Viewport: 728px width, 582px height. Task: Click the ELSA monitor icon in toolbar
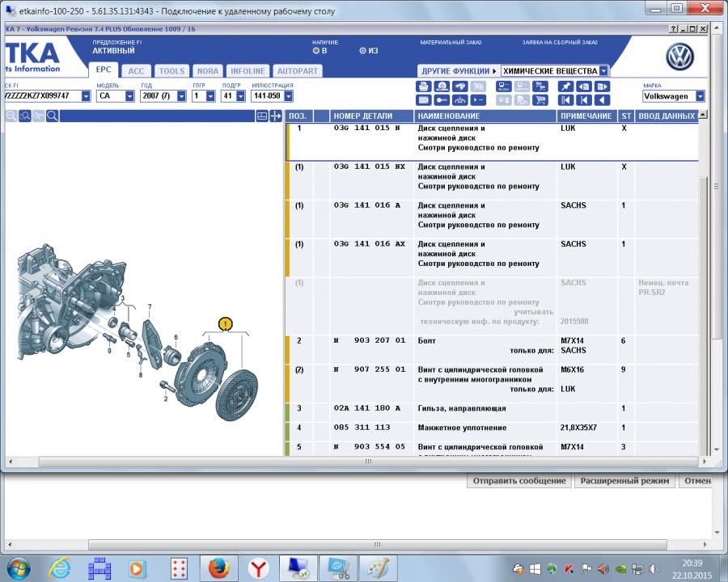[x=504, y=86]
